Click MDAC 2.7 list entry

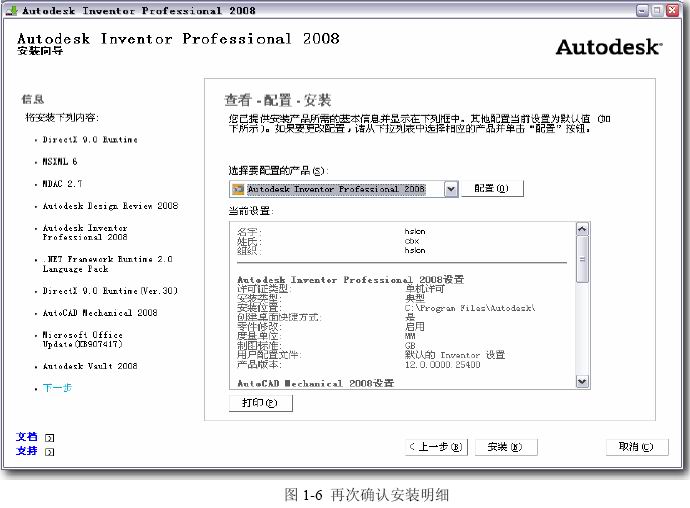click(x=62, y=184)
